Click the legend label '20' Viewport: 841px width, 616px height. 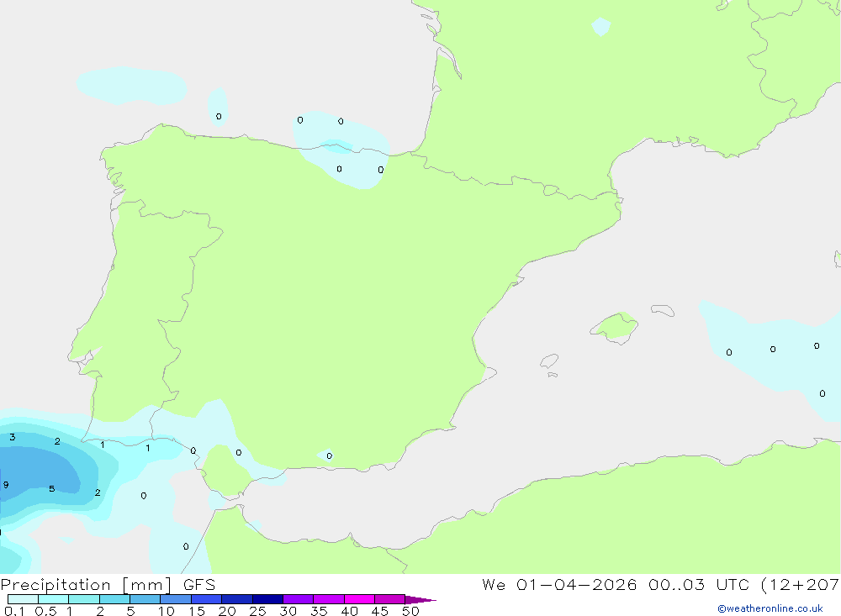point(227,611)
